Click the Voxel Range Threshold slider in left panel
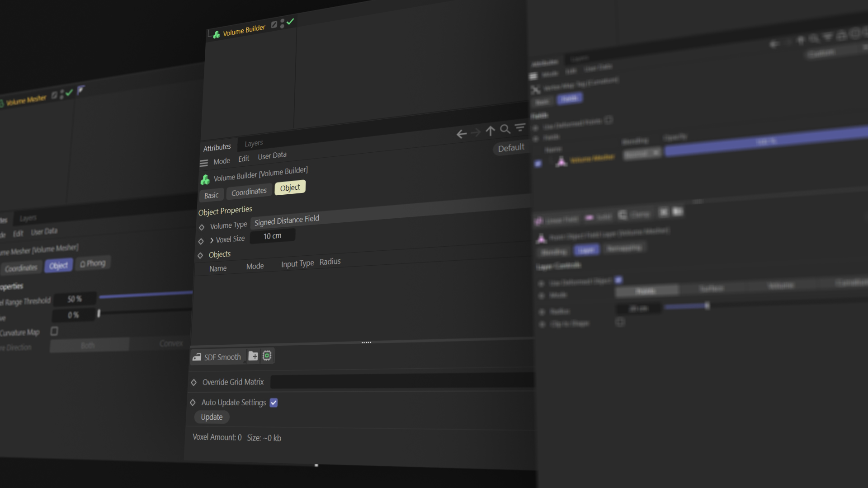The width and height of the screenshot is (868, 488). [146, 295]
